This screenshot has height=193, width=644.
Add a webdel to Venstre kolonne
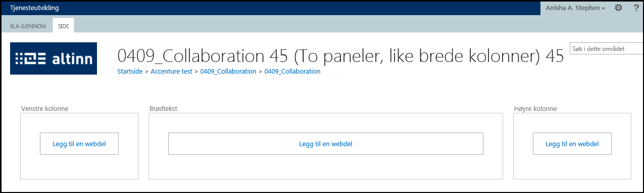tap(79, 144)
